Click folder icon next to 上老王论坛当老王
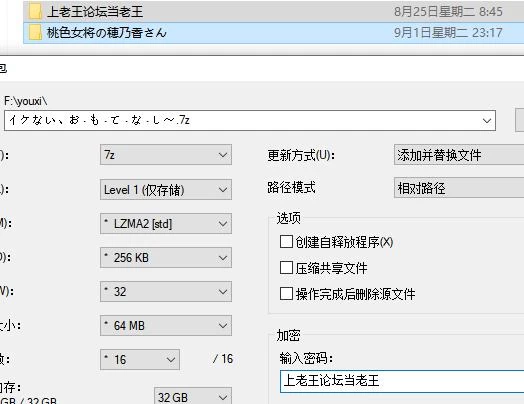Viewport: 524px width, 404px height. [x=35, y=12]
